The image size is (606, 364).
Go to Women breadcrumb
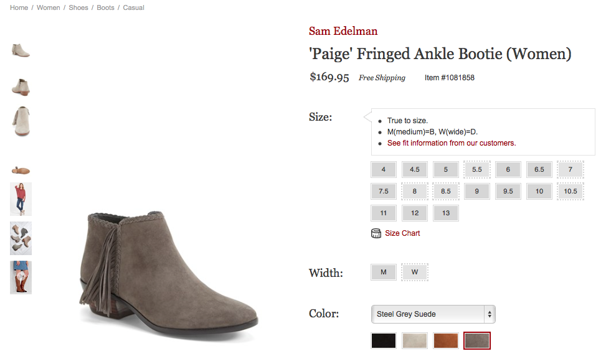pyautogui.click(x=49, y=7)
